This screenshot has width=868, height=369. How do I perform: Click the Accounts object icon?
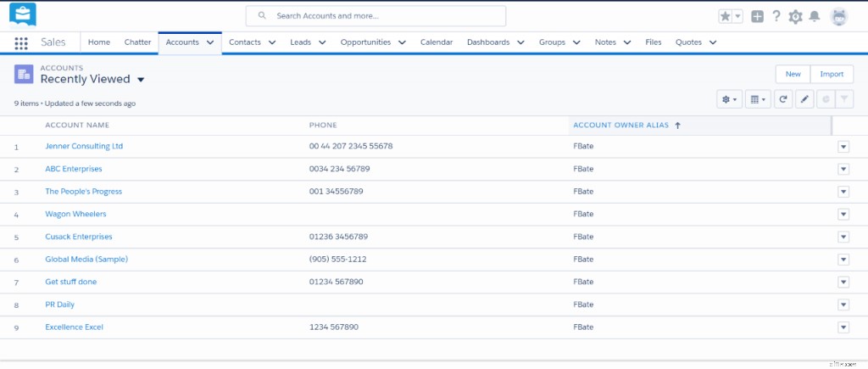tap(24, 75)
